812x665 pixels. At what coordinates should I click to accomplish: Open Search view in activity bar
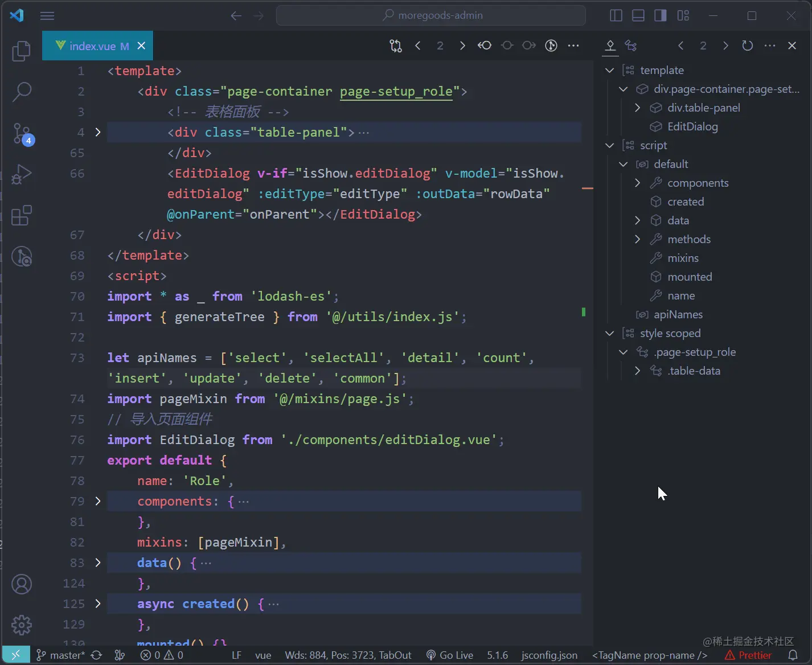[x=22, y=92]
